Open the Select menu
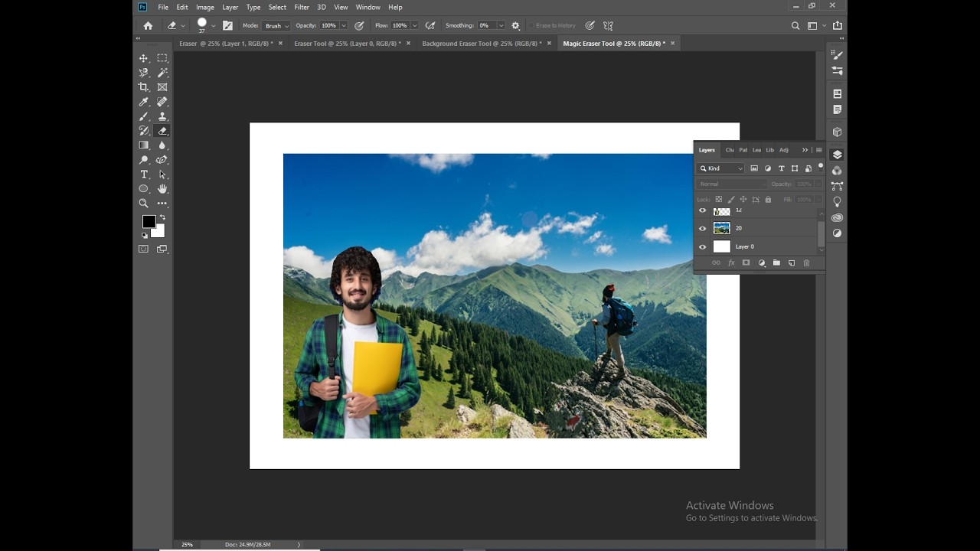The width and height of the screenshot is (980, 551). 277,7
